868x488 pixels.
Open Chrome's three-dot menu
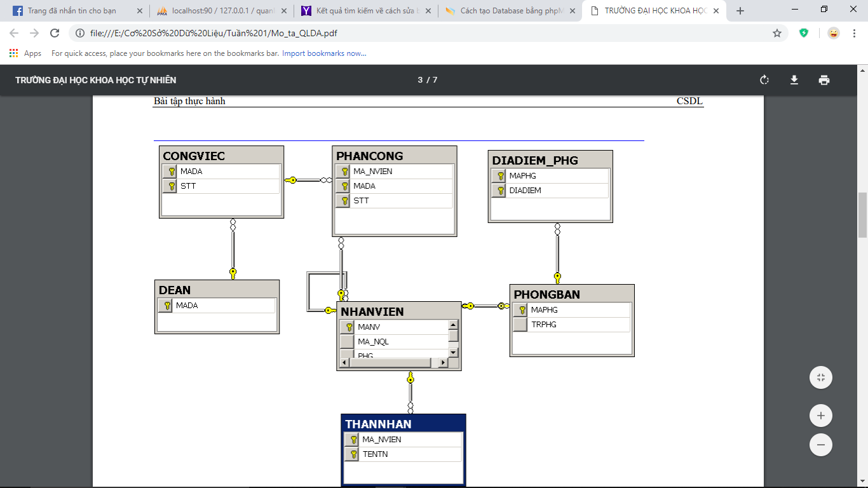click(854, 33)
